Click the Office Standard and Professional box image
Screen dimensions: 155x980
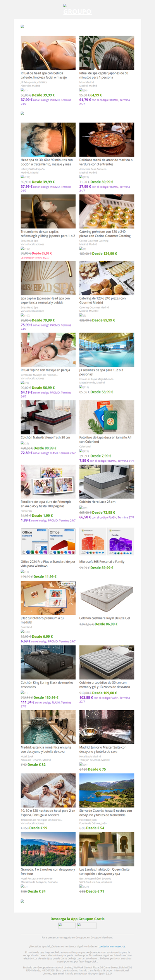click(x=48, y=542)
